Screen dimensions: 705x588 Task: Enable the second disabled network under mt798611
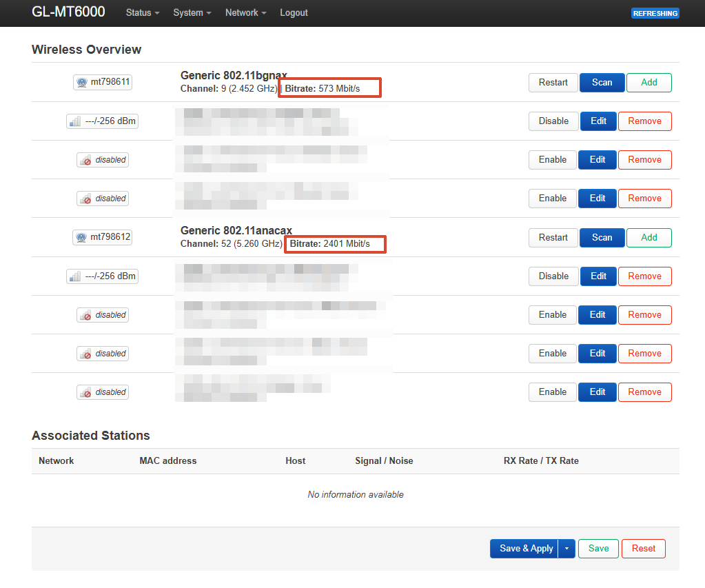coord(553,199)
